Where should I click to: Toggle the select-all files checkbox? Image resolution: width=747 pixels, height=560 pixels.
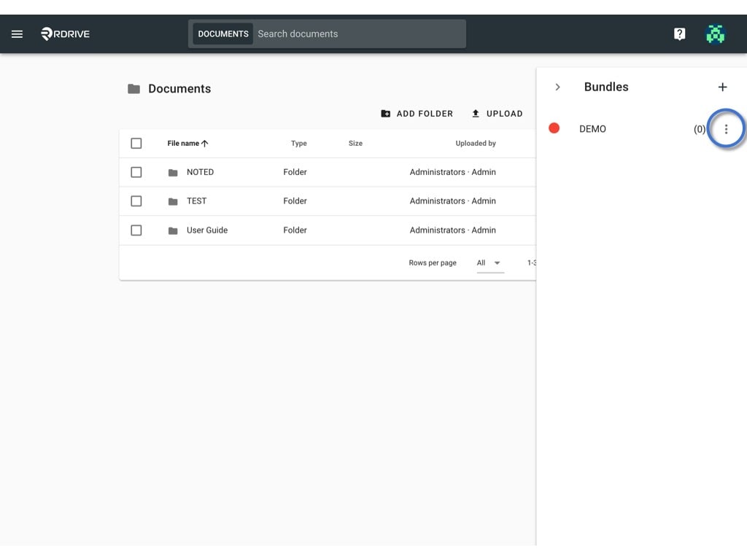(136, 144)
